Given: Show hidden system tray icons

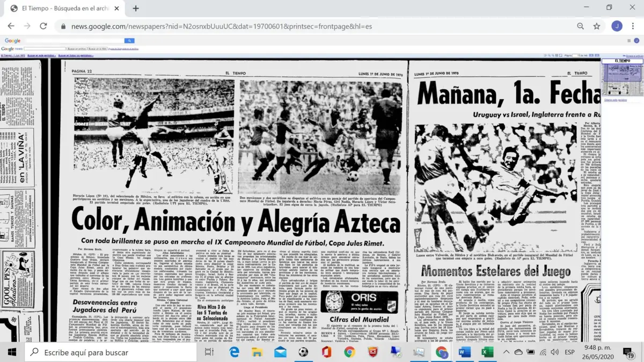Looking at the screenshot, I should pos(506,352).
